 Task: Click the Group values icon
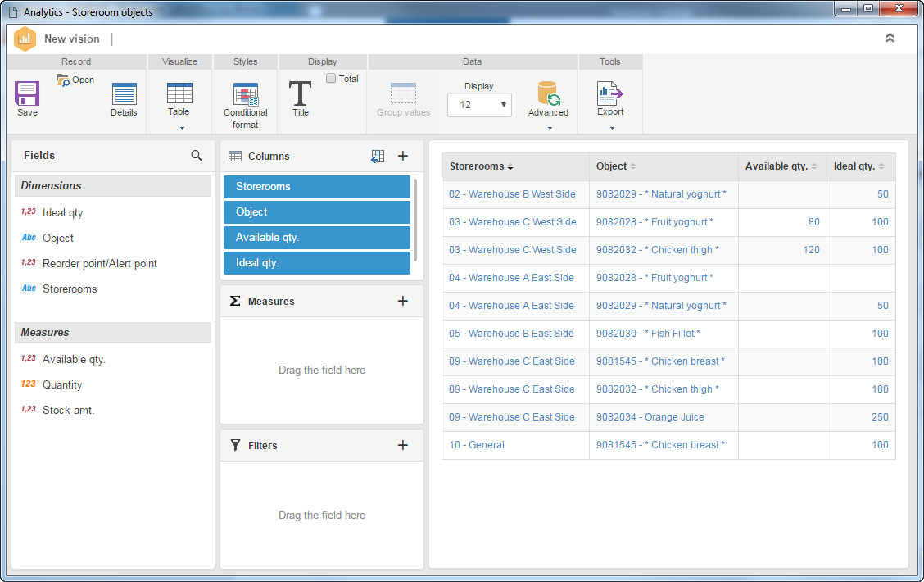404,94
